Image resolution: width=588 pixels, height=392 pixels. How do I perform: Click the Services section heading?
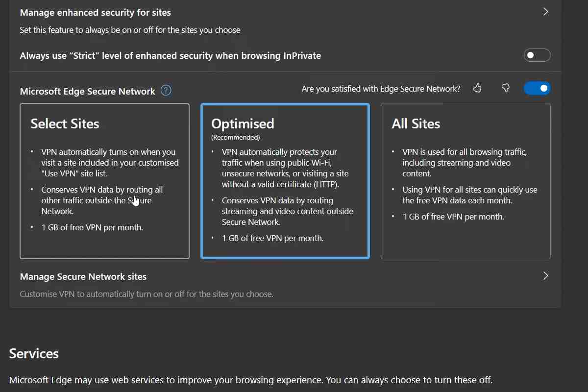[x=34, y=354]
